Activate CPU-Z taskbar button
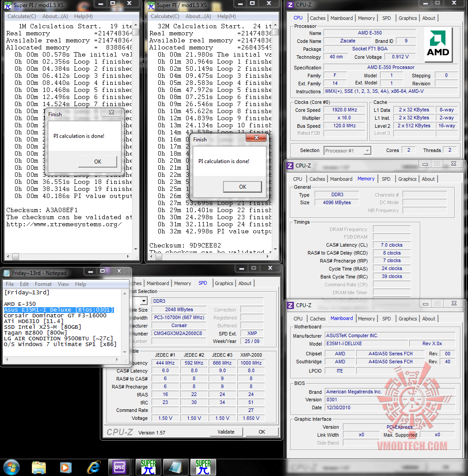Image resolution: width=468 pixels, height=476 pixels. tap(119, 467)
